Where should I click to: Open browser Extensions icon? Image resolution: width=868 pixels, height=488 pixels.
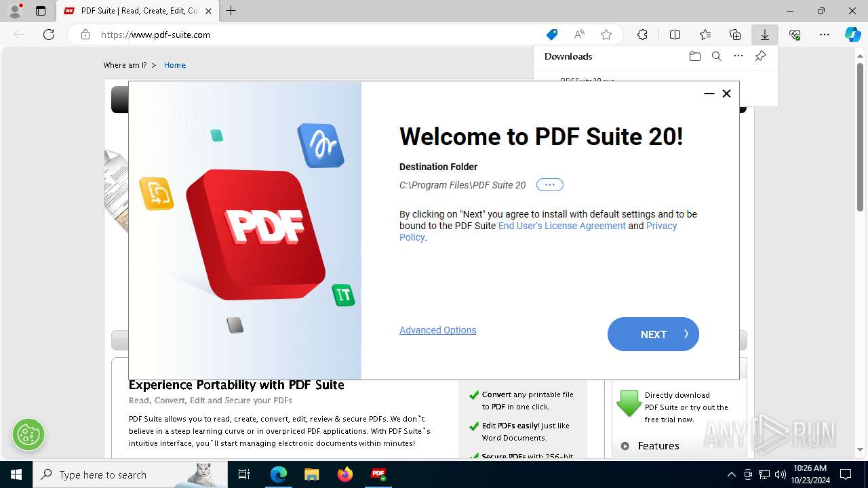(642, 35)
